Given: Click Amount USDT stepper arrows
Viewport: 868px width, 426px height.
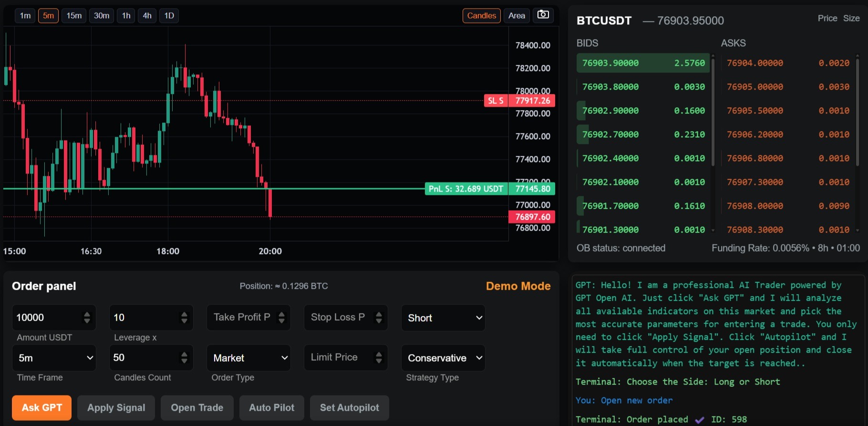Looking at the screenshot, I should tap(87, 318).
